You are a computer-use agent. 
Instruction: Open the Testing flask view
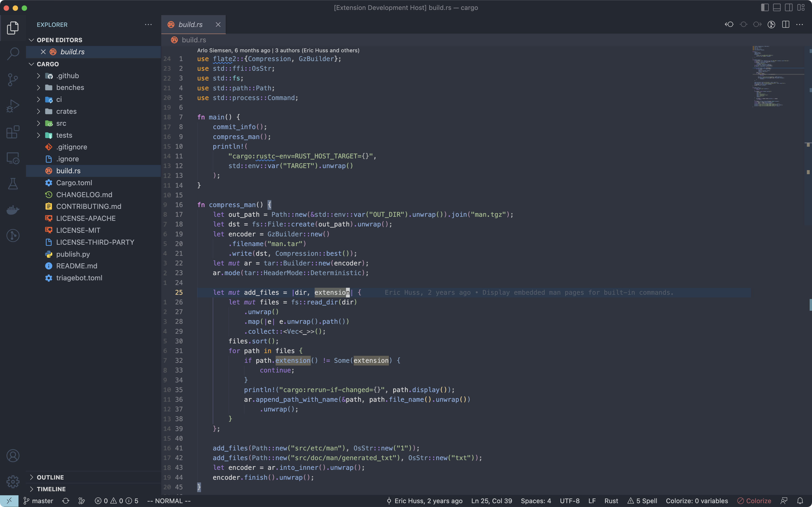pos(13,184)
